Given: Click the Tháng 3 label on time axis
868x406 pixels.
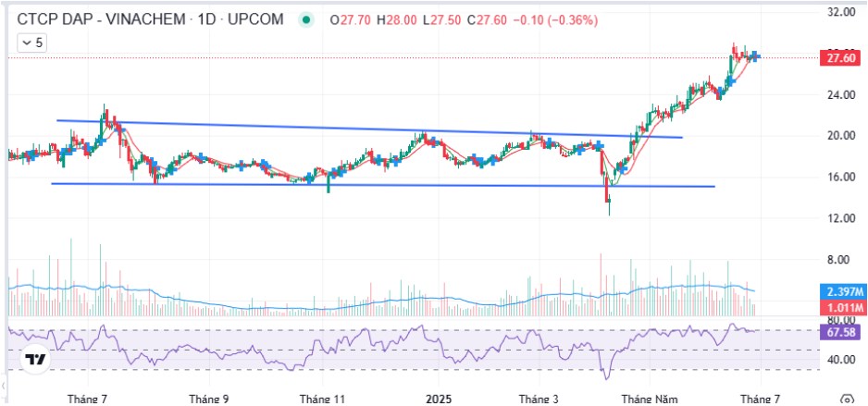Looking at the screenshot, I should (x=538, y=399).
